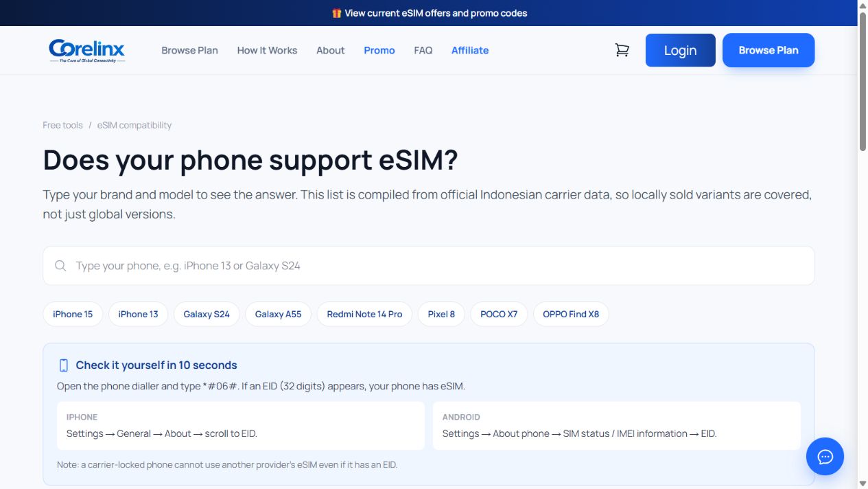Viewport: 868px width, 489px height.
Task: Click the gift icon in promo banner
Action: (336, 13)
